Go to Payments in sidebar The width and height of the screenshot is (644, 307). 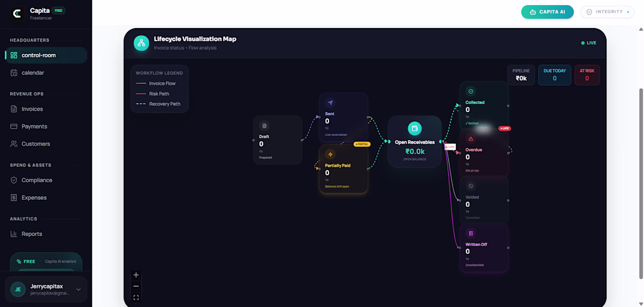[x=46, y=126]
